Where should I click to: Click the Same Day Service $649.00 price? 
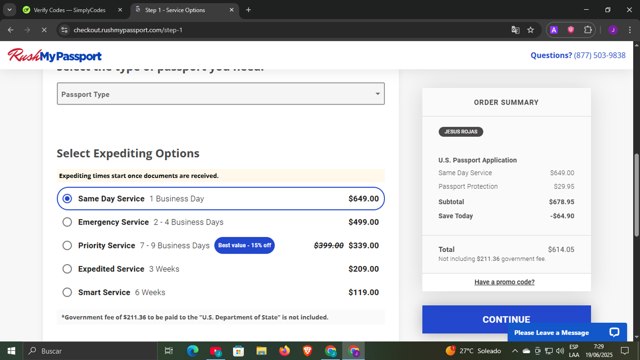point(363,198)
